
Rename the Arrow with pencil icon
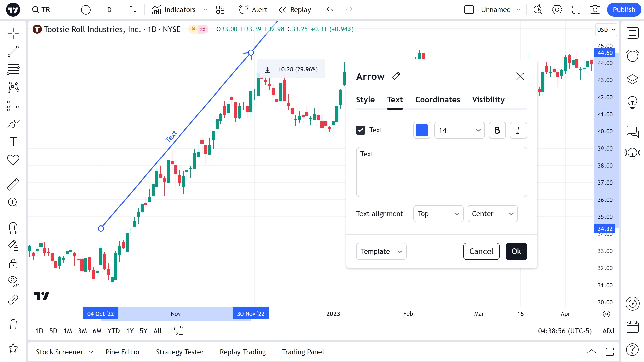point(396,76)
